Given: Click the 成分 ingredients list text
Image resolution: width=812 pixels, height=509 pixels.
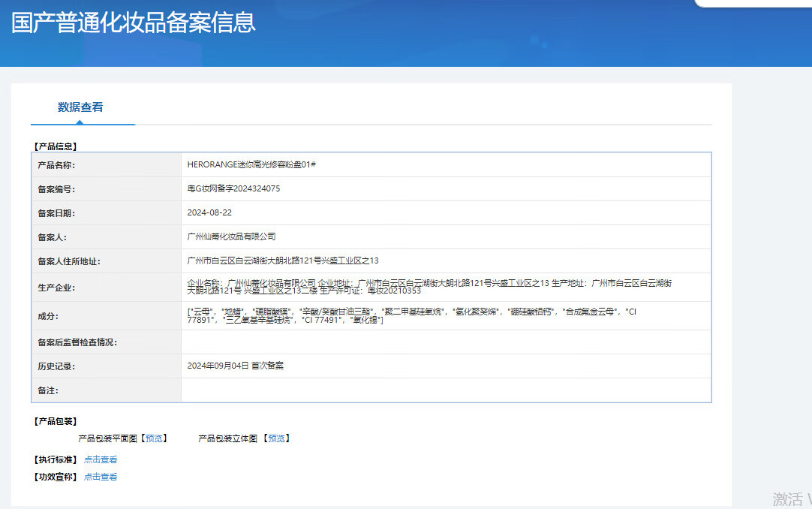Looking at the screenshot, I should tap(411, 316).
